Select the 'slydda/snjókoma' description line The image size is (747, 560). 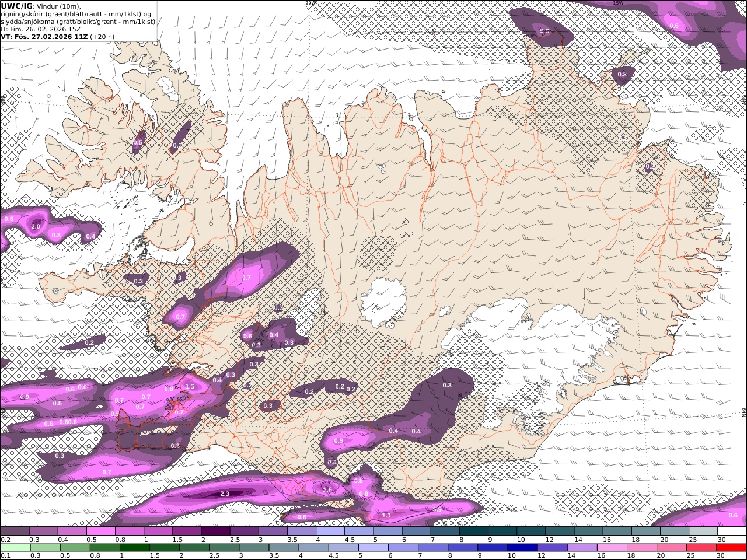(78, 22)
